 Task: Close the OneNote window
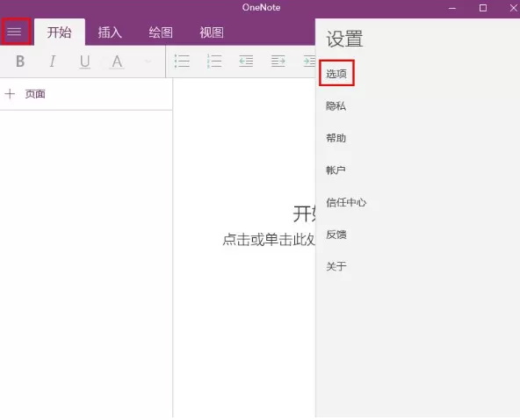click(x=513, y=8)
